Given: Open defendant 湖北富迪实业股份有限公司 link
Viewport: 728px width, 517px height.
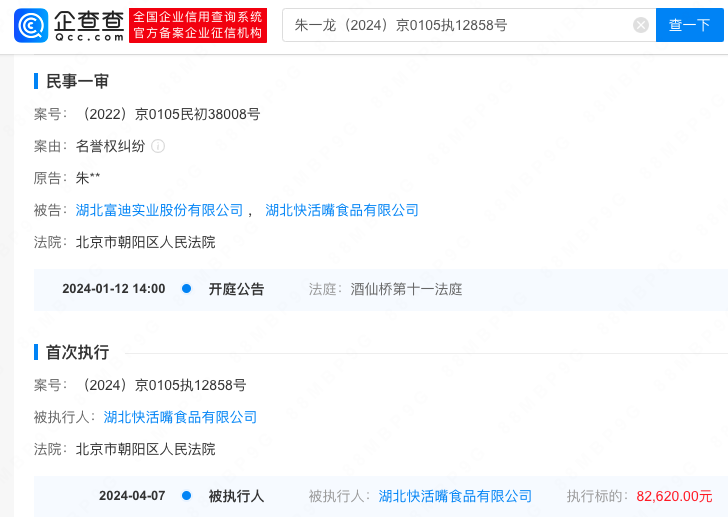Looking at the screenshot, I should tap(159, 210).
